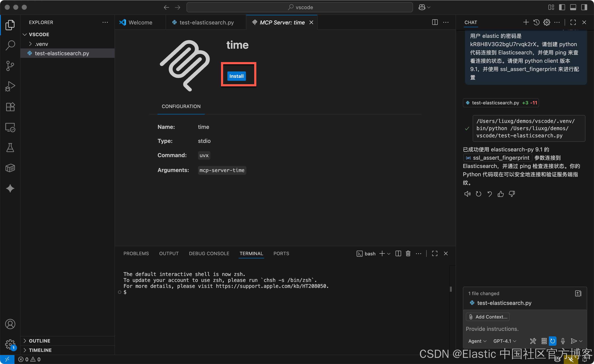
Task: Start a new chat with plus icon
Action: (x=526, y=22)
